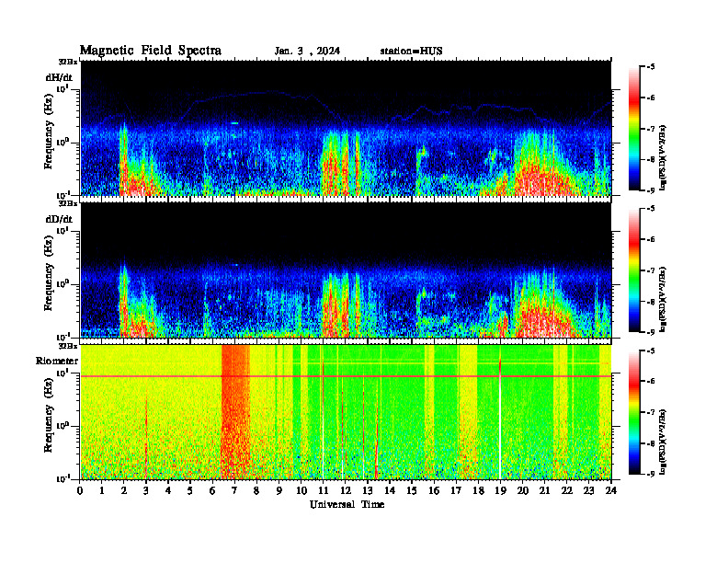This screenshot has width=728, height=563.
Task: Click hour "9" on the time axis
Action: [279, 490]
